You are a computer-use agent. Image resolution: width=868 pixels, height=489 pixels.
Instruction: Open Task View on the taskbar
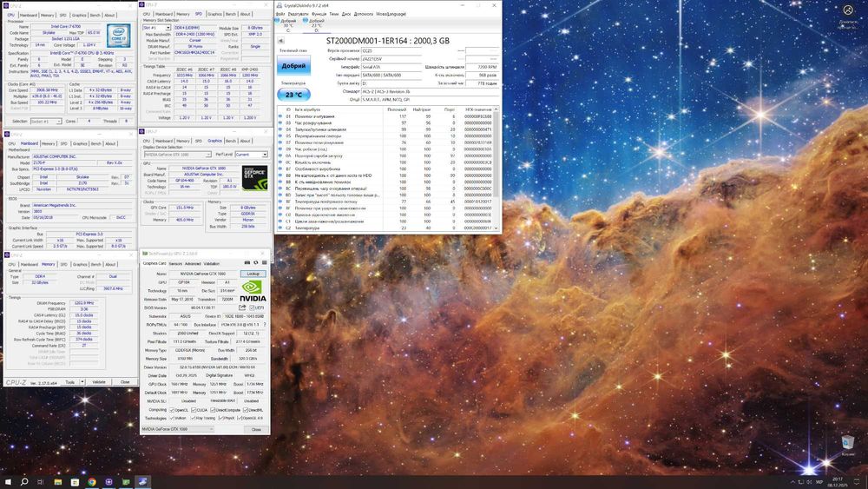[41, 482]
